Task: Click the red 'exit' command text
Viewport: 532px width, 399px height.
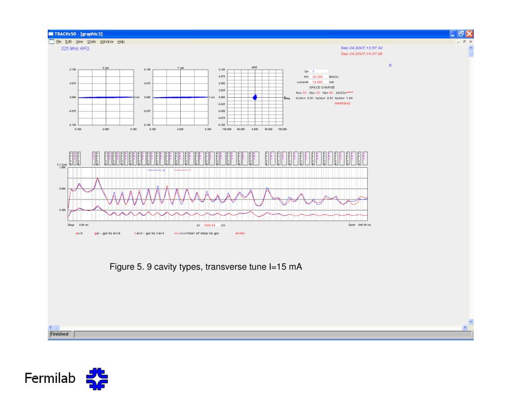Action: (x=79, y=233)
